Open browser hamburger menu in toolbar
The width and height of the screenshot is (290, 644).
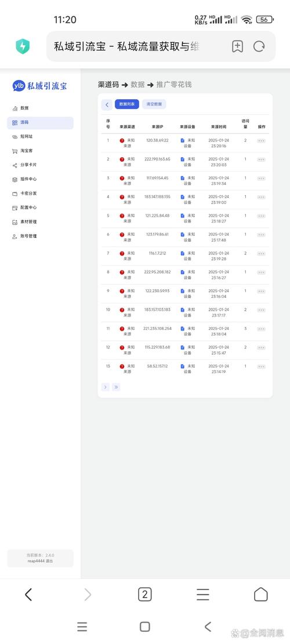coord(202,594)
